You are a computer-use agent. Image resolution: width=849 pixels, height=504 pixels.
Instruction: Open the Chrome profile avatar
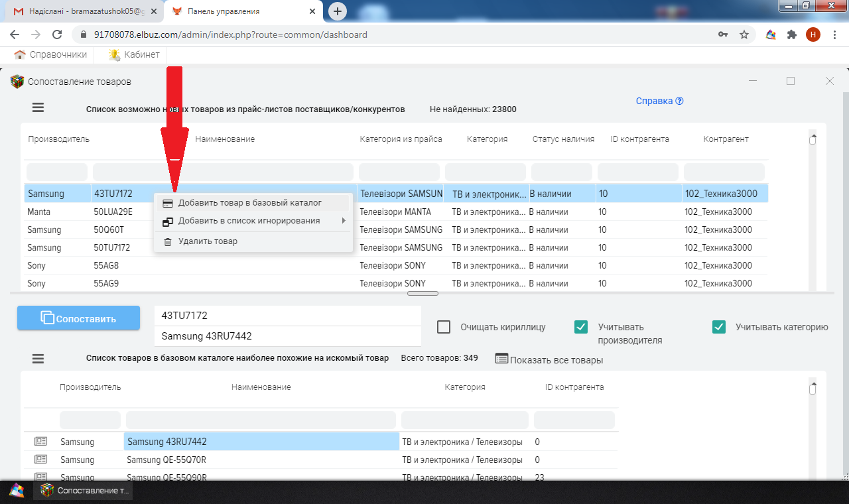(813, 34)
